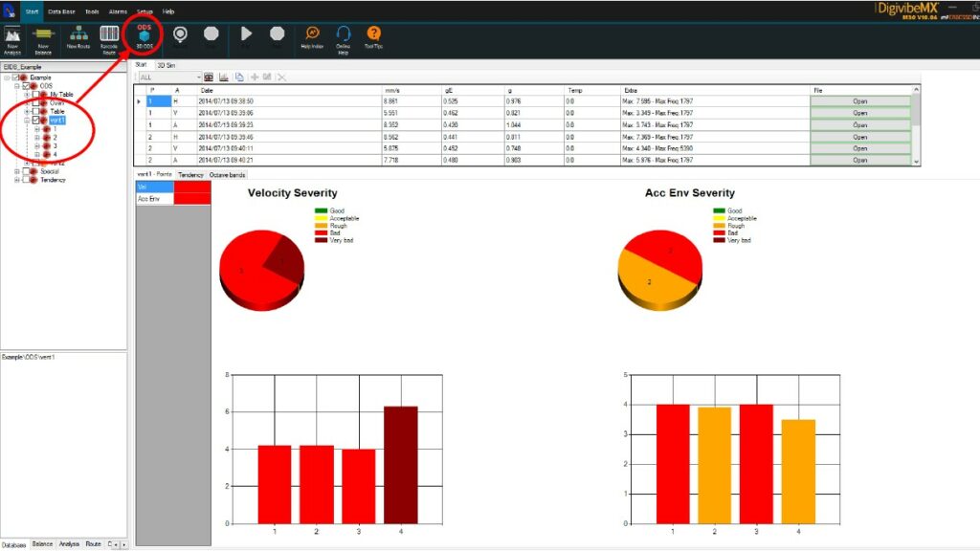
Task: Expand tree node 1 under vent1
Action: click(x=37, y=129)
